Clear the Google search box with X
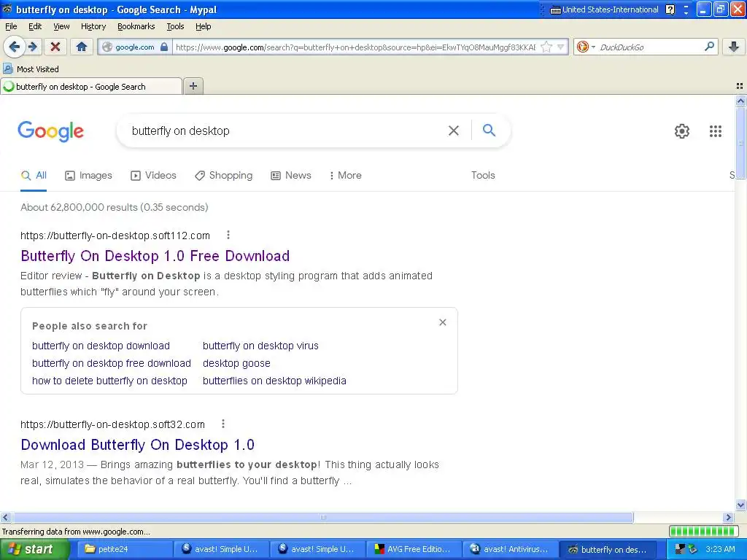747x560 pixels. [454, 131]
